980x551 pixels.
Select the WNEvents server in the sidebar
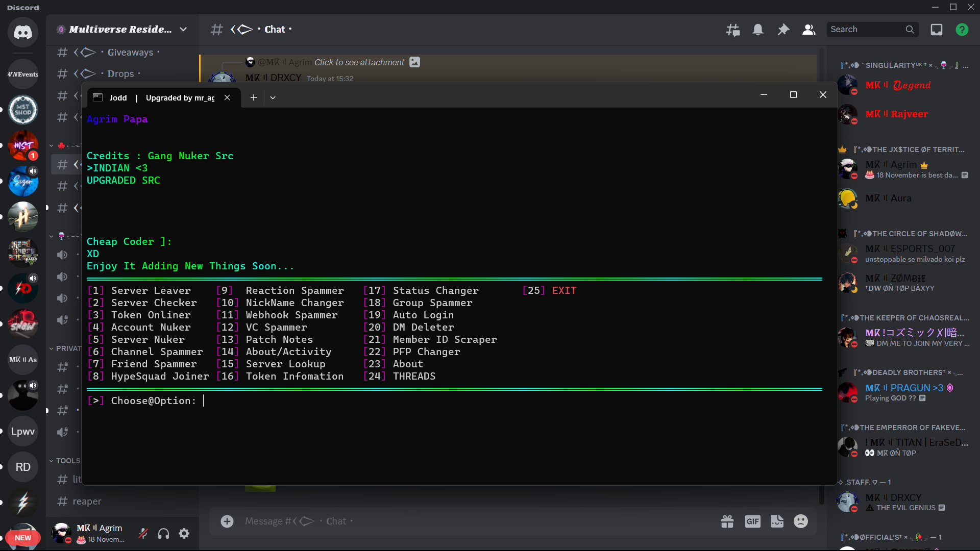[22, 73]
